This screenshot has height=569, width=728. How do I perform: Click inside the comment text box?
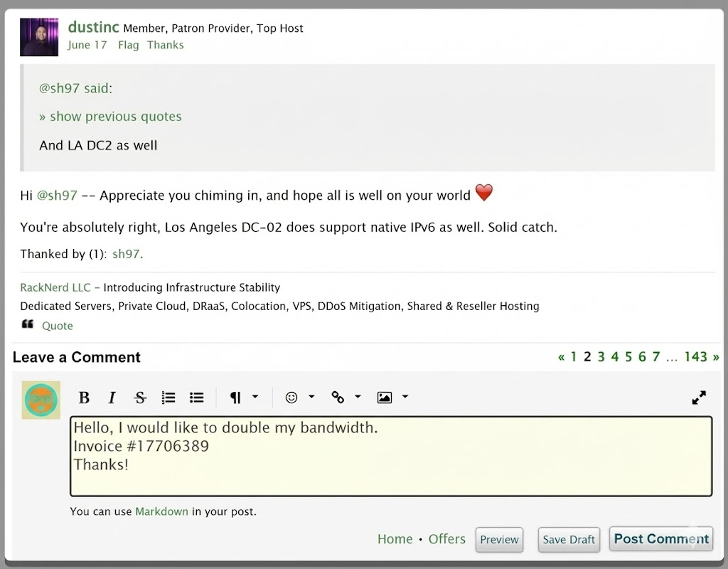[391, 456]
